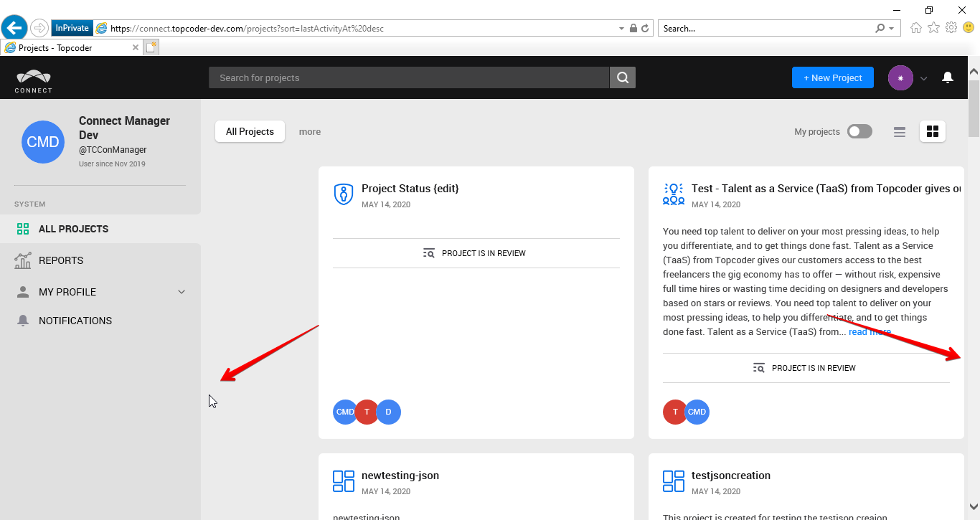This screenshot has height=520, width=980.
Task: Click red T member avatar on TaaS card
Action: (675, 412)
